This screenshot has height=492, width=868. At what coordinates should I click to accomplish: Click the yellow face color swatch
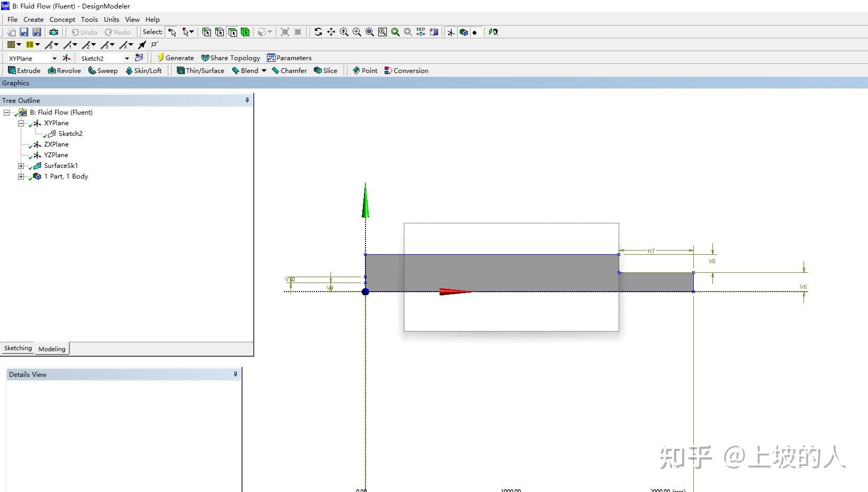[31, 45]
